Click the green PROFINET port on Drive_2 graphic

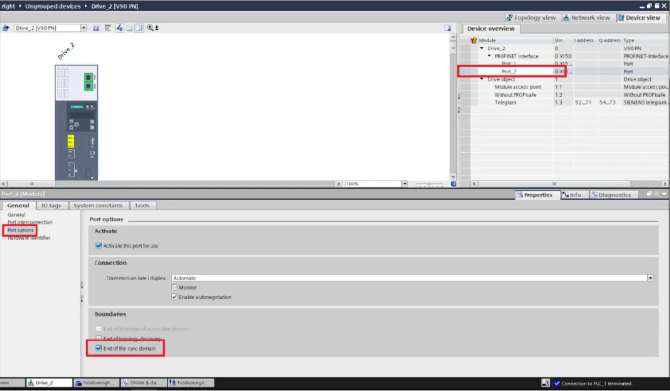[x=88, y=82]
